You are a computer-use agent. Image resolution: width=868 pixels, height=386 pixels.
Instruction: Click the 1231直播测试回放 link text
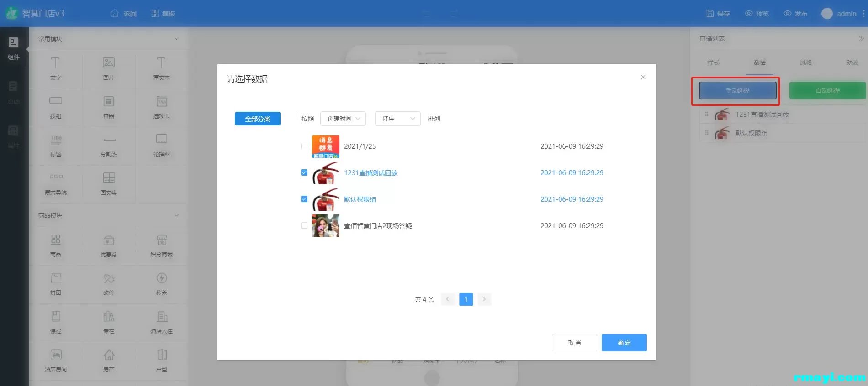coord(371,173)
